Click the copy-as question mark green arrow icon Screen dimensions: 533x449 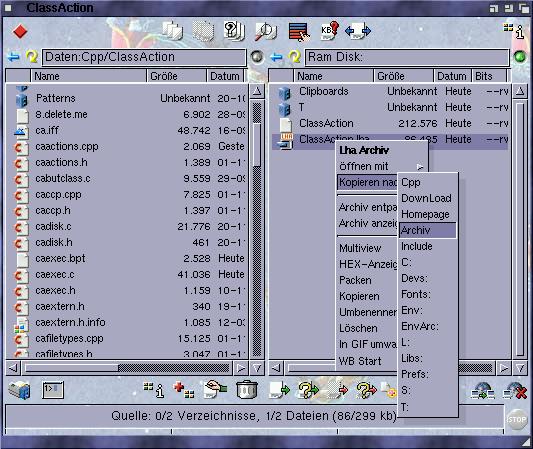[308, 390]
